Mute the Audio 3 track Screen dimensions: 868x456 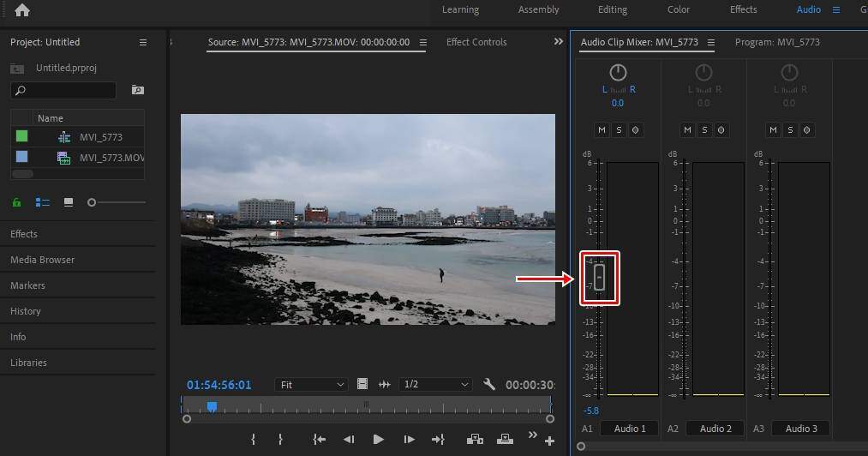click(x=774, y=130)
